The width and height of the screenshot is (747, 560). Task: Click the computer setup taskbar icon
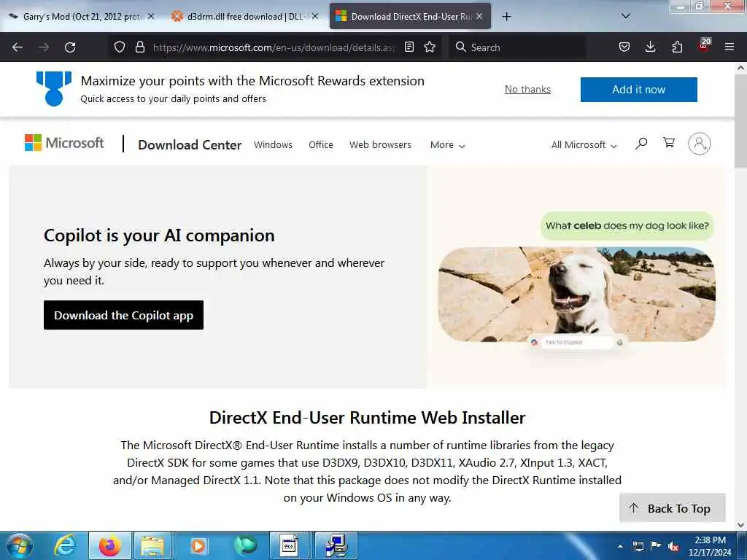(336, 545)
